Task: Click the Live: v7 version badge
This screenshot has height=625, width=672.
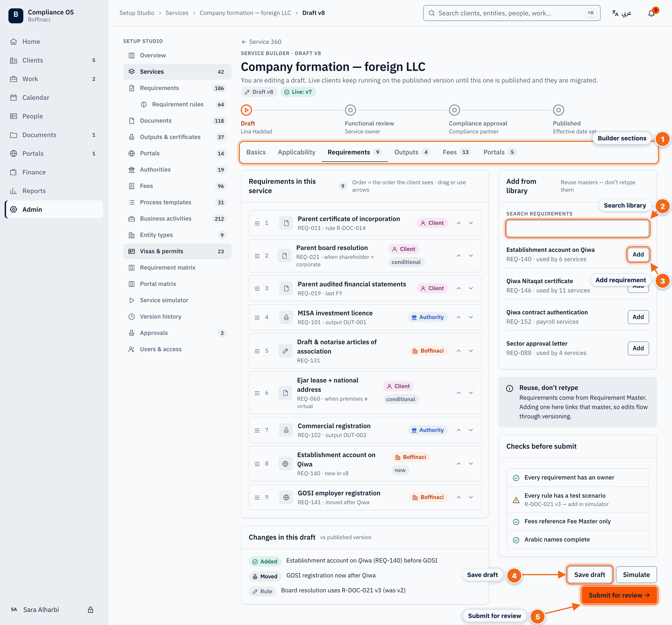Action: 298,92
